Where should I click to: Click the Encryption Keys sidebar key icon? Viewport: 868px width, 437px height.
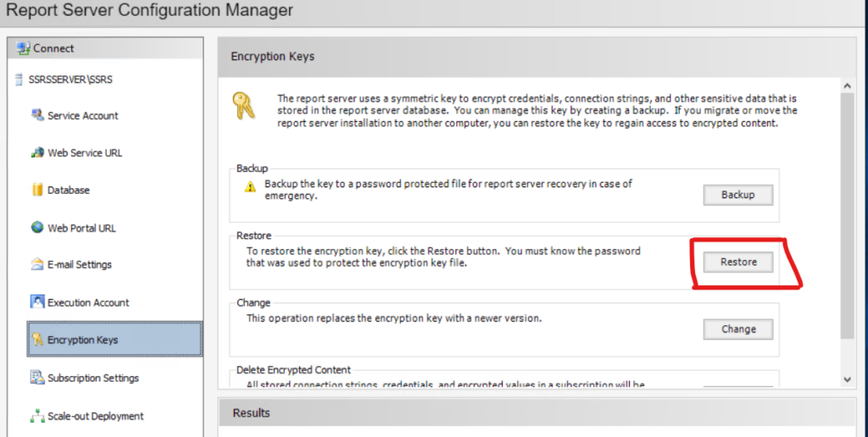(37, 339)
